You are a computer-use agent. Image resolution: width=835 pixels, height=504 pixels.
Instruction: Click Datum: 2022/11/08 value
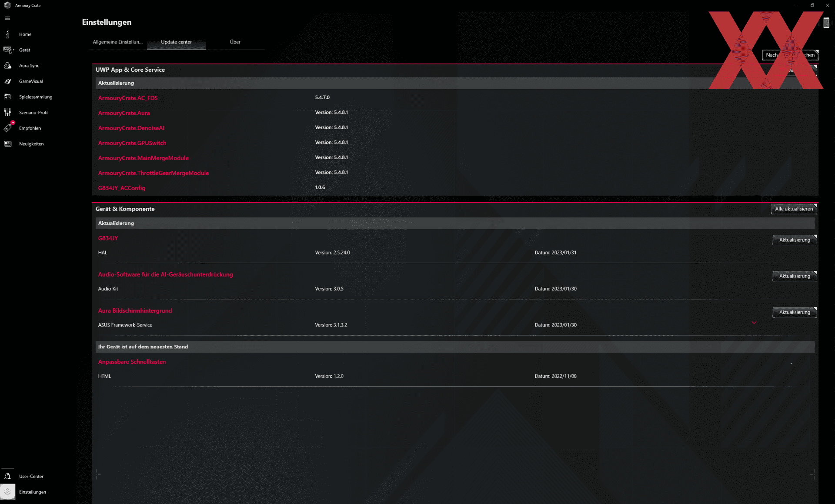coord(555,376)
